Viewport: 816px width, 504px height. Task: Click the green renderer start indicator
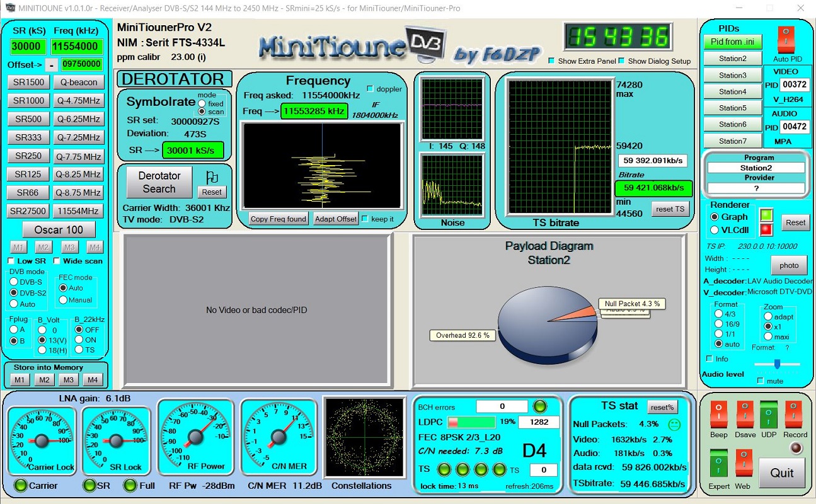(766, 215)
